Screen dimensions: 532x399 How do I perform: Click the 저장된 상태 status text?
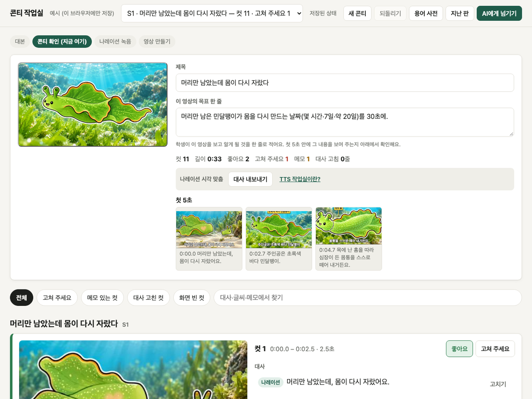(323, 13)
